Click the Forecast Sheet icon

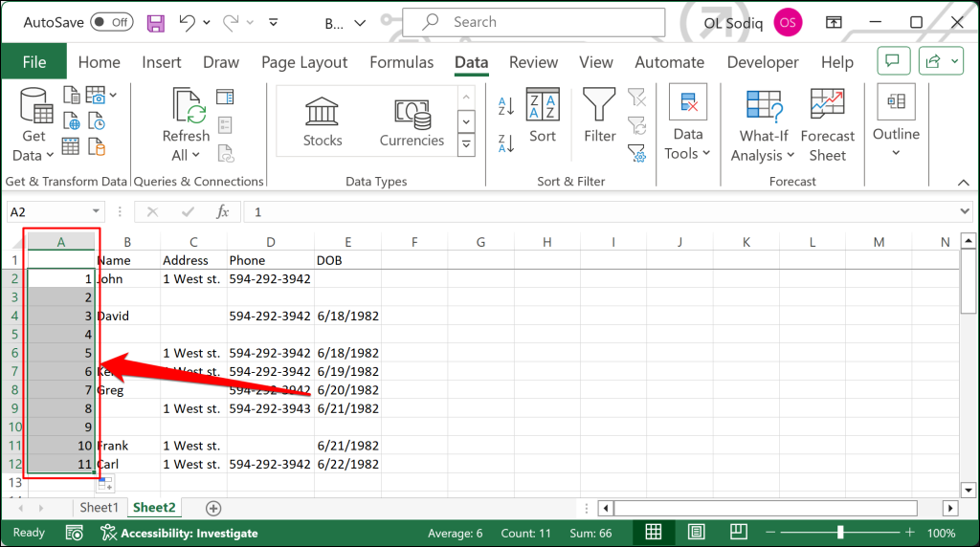(827, 125)
